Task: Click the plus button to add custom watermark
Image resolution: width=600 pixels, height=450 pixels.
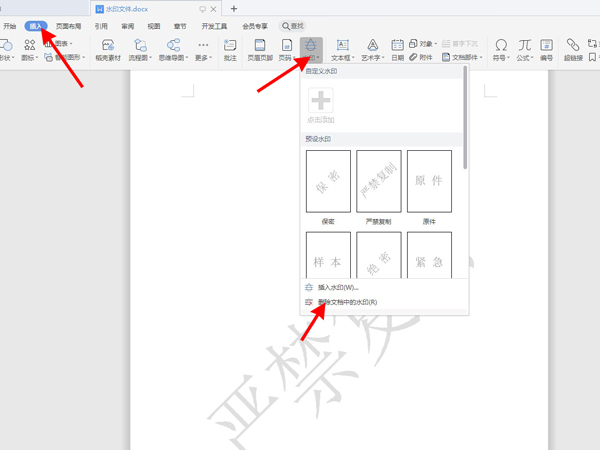Action: (321, 101)
